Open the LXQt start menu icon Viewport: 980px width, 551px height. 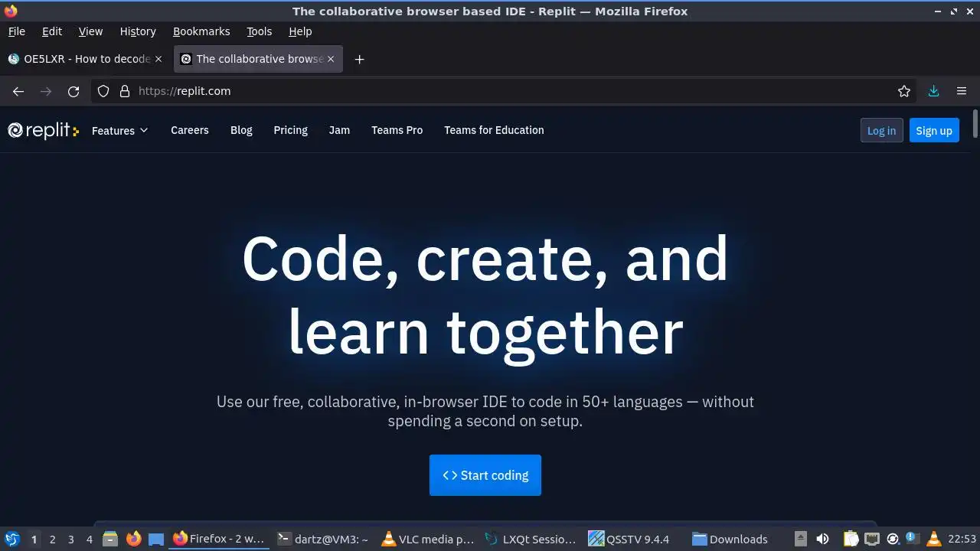click(11, 539)
